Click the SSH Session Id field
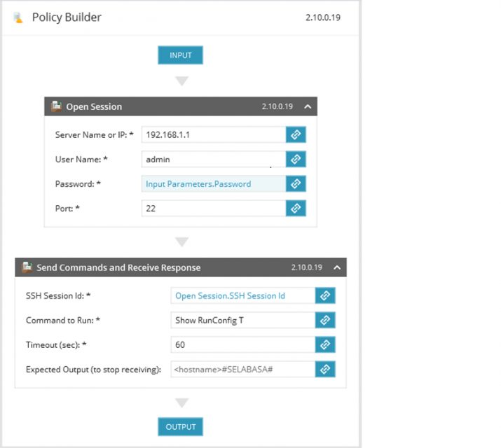Screen dimensions: 501x448 tap(243, 295)
